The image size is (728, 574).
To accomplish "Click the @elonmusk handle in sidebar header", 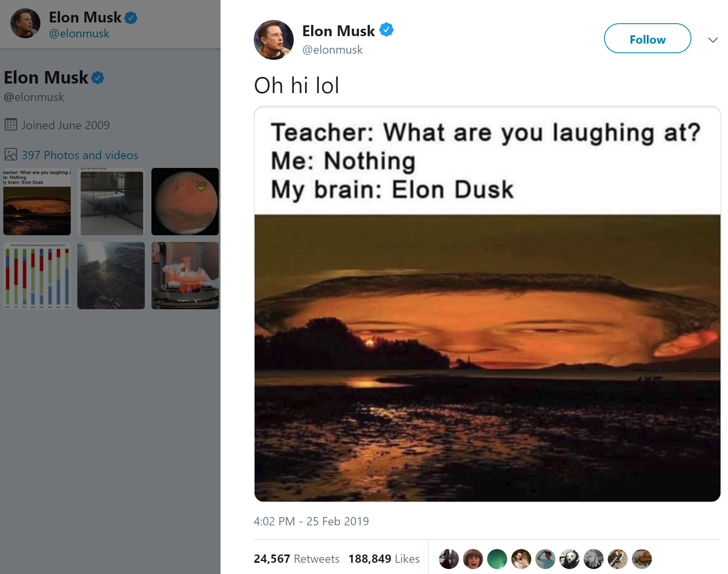I will click(79, 34).
